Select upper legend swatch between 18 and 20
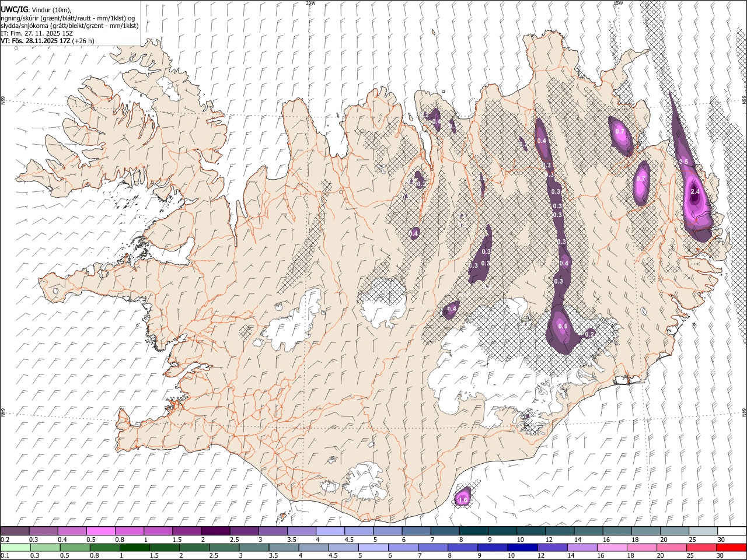This screenshot has width=747, height=560. click(645, 531)
